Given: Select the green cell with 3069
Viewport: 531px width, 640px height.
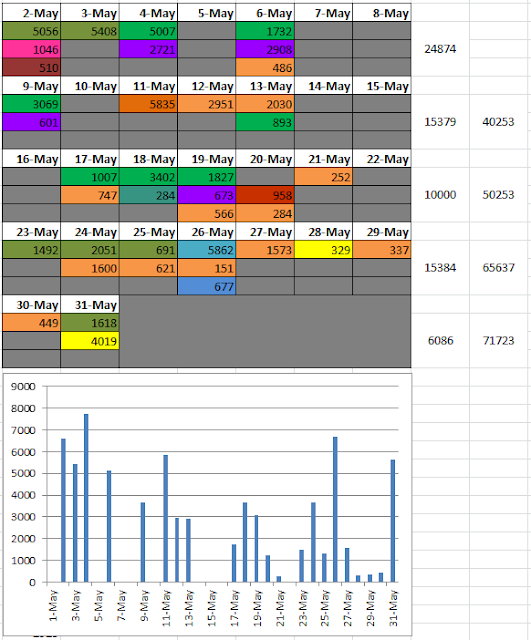Looking at the screenshot, I should tap(31, 104).
